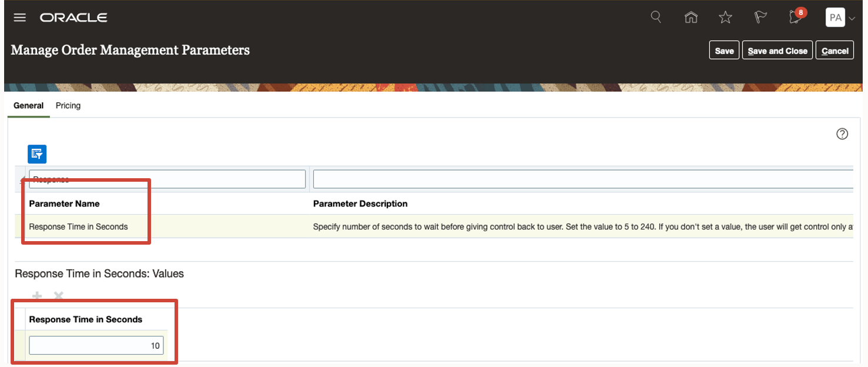Screen dimensions: 868x367
Task: Select the General tab
Action: [28, 105]
